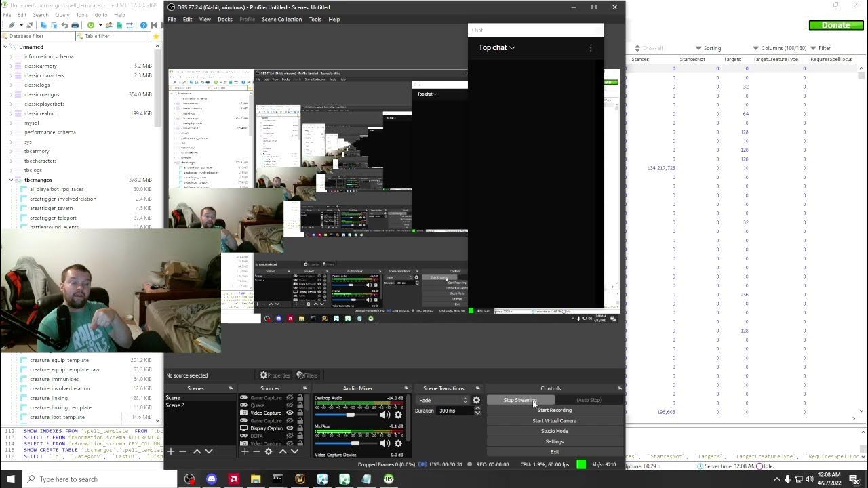Open the OBS Tools menu
Screen dimensions: 868x488
click(315, 20)
